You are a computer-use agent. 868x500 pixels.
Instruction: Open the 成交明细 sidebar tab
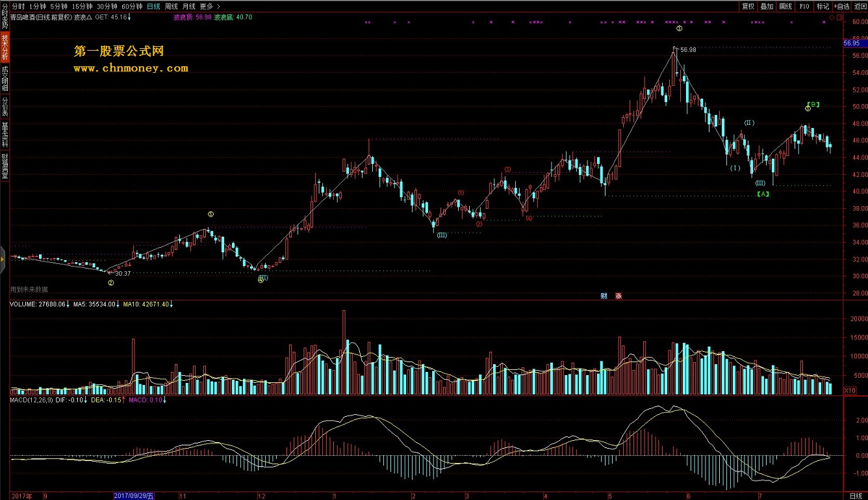click(5, 78)
